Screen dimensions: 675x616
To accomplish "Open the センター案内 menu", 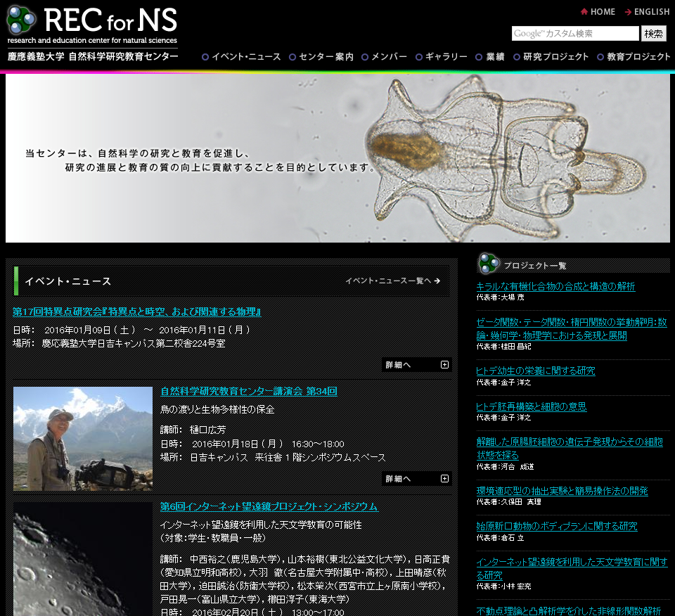I will coord(321,57).
